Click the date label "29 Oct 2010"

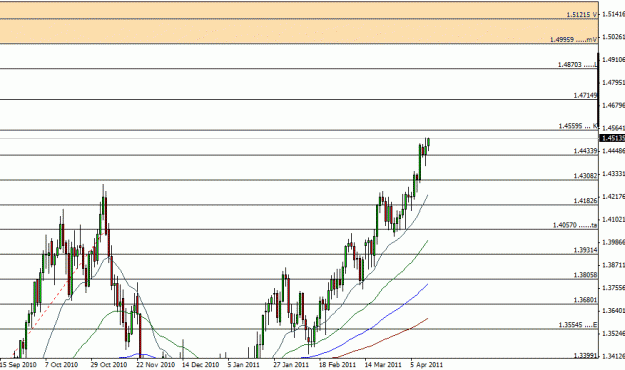tap(108, 364)
